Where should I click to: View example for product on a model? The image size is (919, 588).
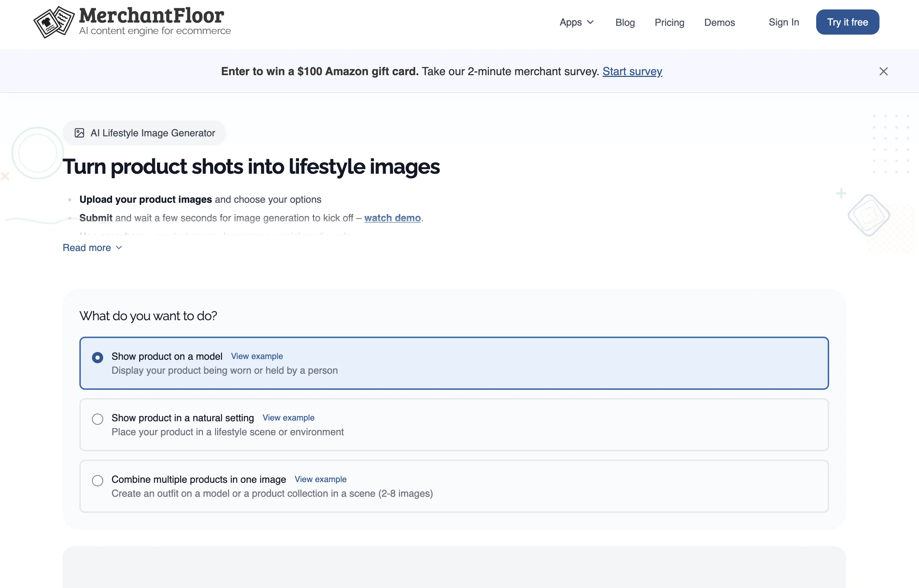pyautogui.click(x=257, y=356)
